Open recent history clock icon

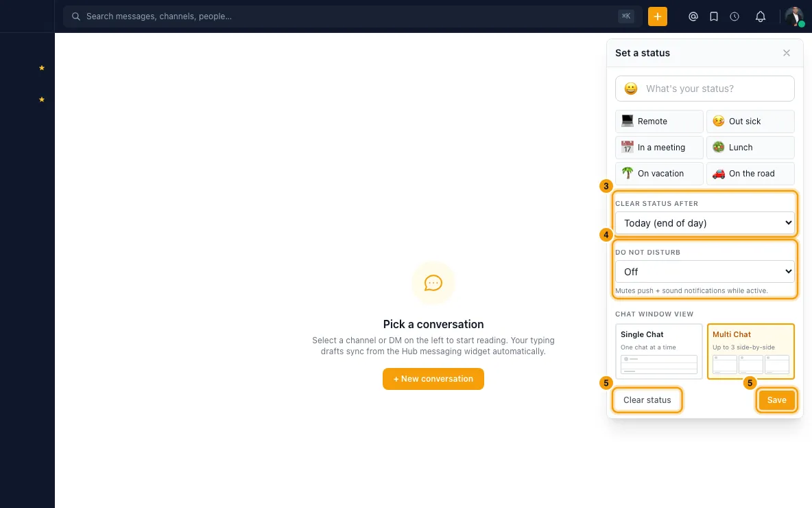coord(735,16)
